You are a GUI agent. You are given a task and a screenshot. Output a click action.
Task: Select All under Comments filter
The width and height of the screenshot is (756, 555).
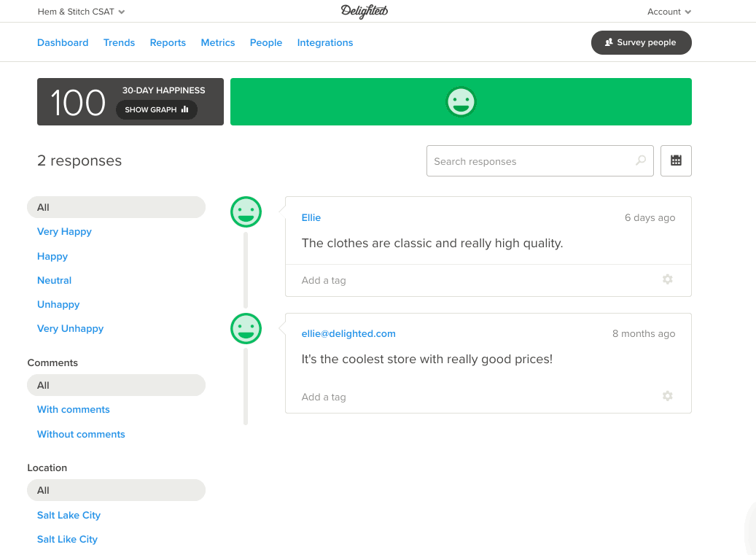pyautogui.click(x=116, y=385)
